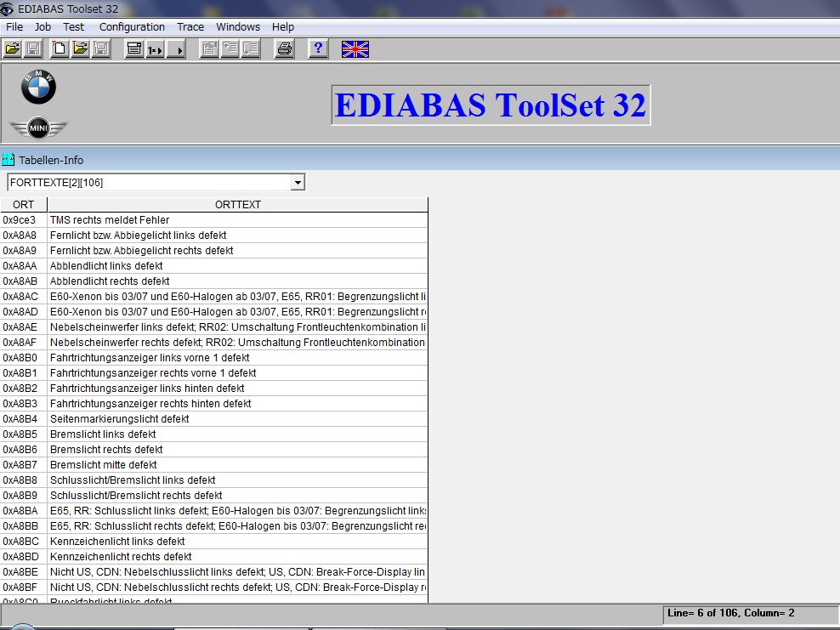Select 'Schlusslicht/Bremslicht links defekt' cell

[x=238, y=480]
